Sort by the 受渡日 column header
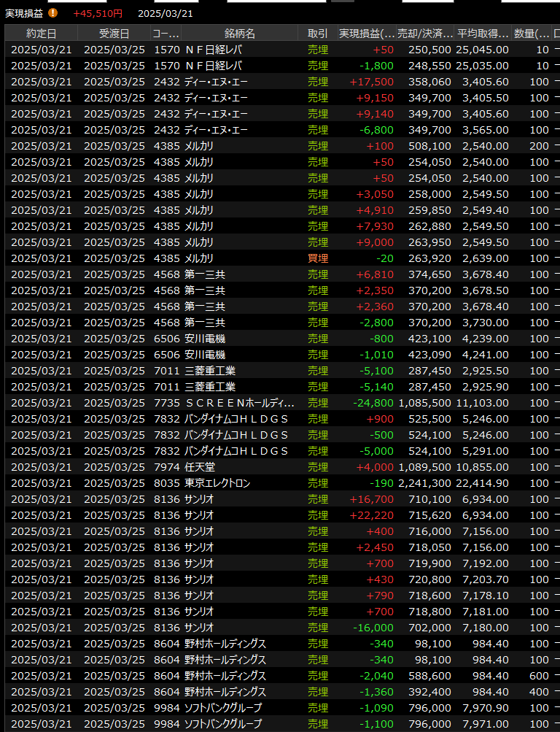The height and width of the screenshot is (732, 560). [114, 34]
